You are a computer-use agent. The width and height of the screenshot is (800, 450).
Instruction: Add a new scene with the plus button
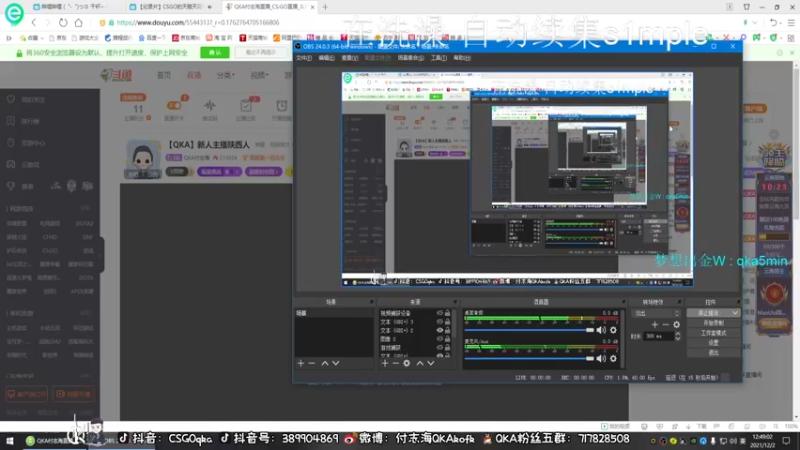pos(301,363)
